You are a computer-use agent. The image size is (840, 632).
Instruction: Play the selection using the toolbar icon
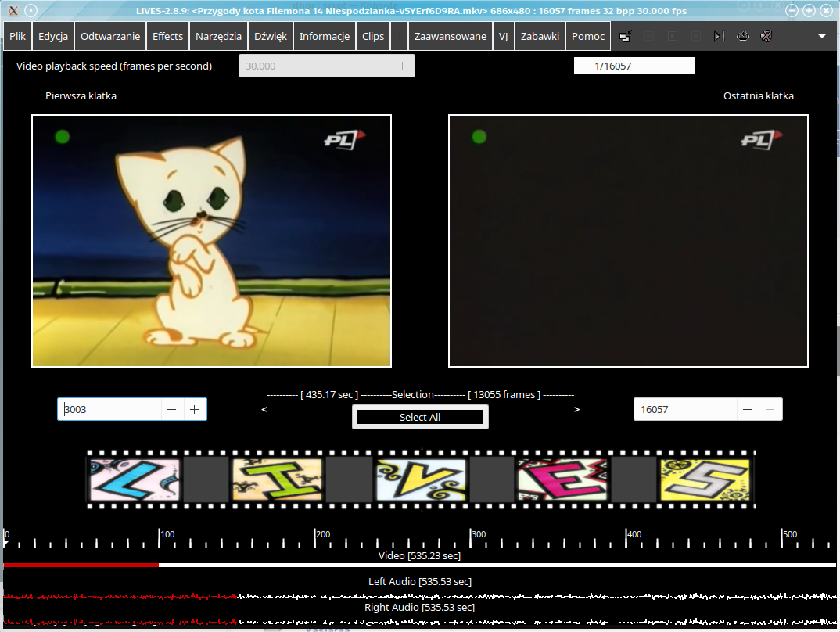pos(720,36)
